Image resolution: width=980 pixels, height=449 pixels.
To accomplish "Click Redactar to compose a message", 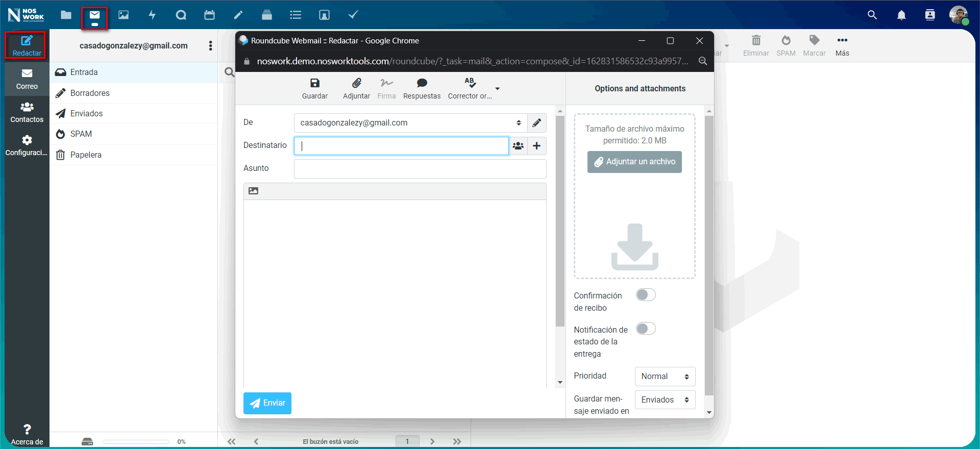I will coord(27,45).
